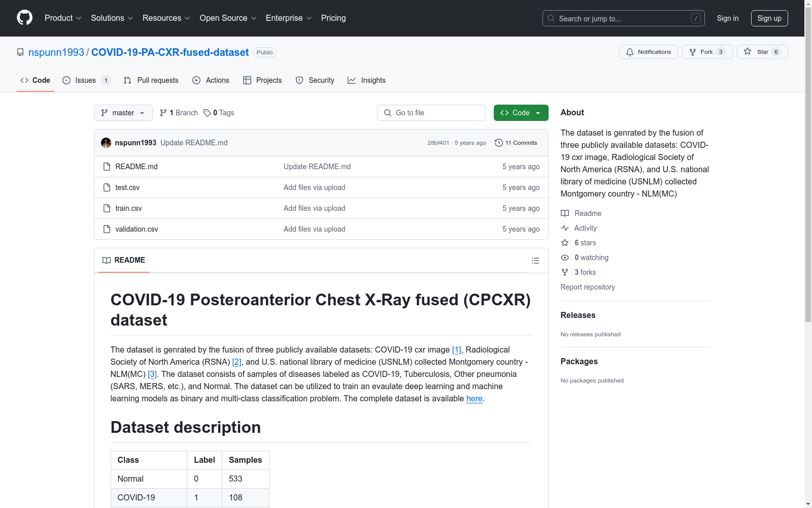Focus the Search or jump to field
Screen dimensions: 812x508
(624, 18)
